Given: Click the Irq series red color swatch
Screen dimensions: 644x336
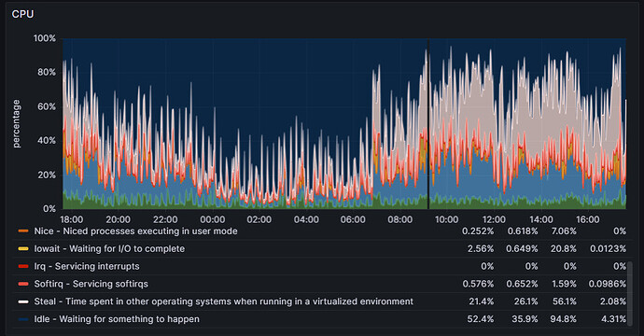Looking at the screenshot, I should click(23, 267).
